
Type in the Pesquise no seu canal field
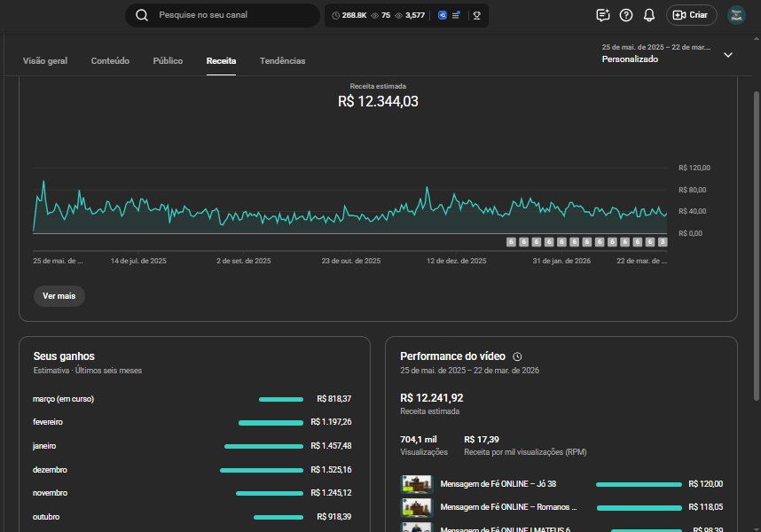(231, 15)
